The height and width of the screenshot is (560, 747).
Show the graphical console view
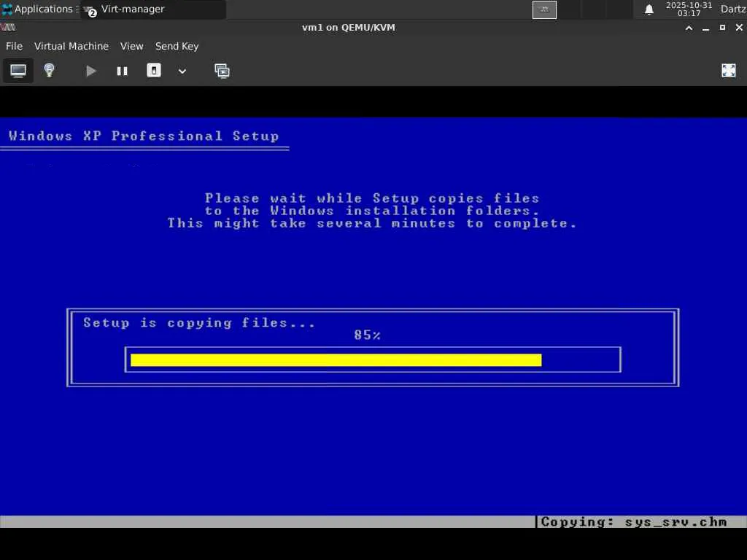click(x=18, y=71)
